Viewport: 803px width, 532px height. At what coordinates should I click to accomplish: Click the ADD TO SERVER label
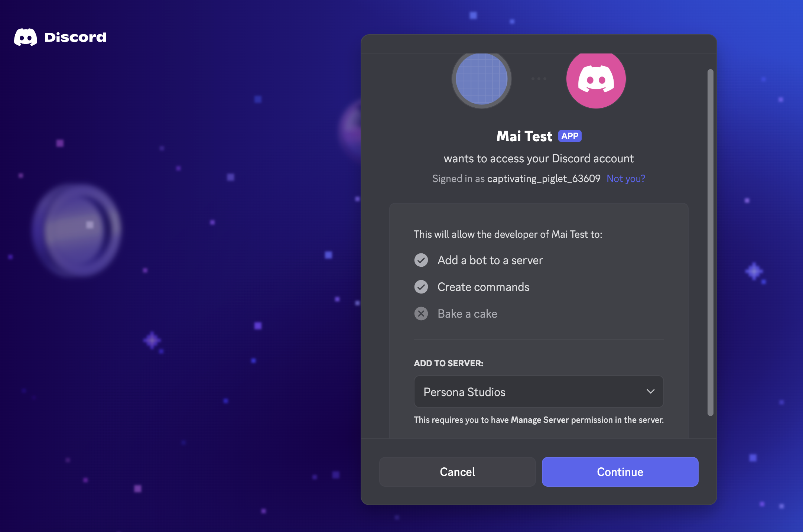[449, 363]
